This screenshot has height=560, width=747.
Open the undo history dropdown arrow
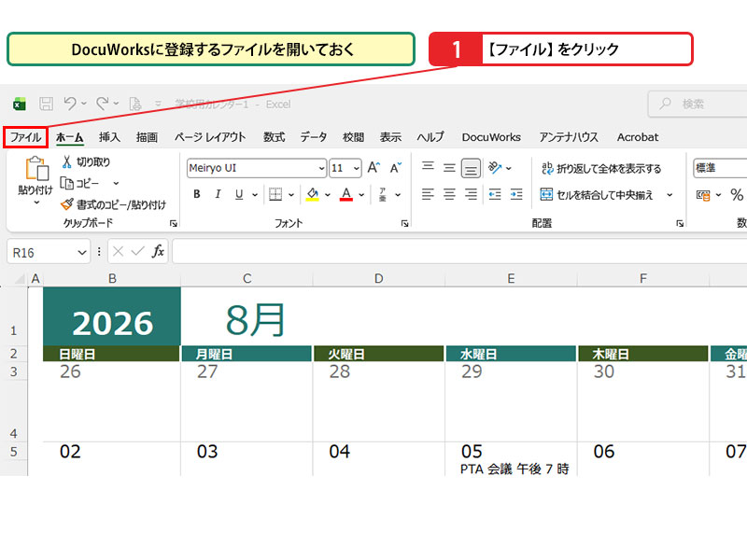pyautogui.click(x=84, y=104)
